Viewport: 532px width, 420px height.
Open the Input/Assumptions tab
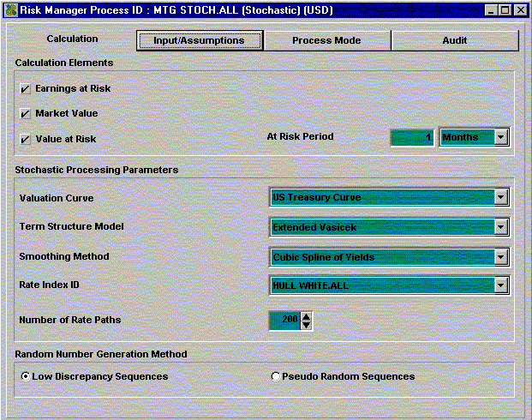pyautogui.click(x=199, y=40)
